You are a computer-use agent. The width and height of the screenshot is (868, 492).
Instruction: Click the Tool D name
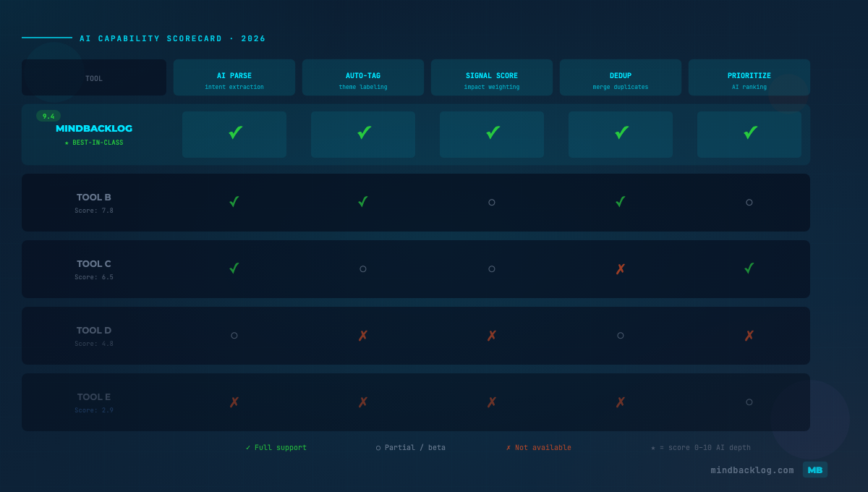point(94,330)
